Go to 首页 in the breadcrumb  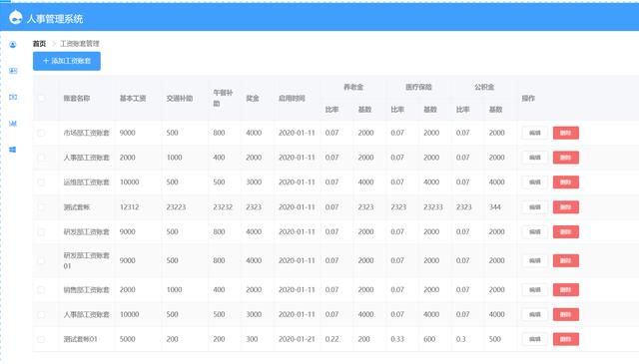click(x=39, y=44)
